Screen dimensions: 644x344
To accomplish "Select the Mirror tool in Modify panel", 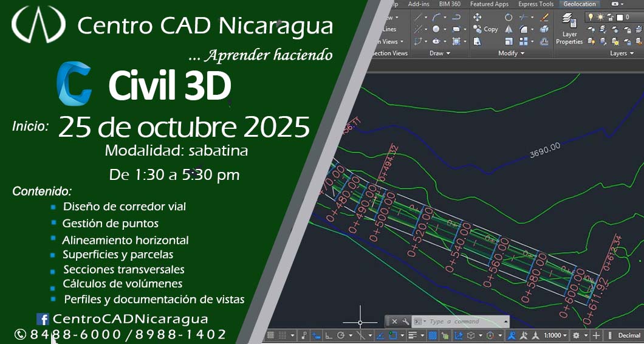I will pos(509,29).
